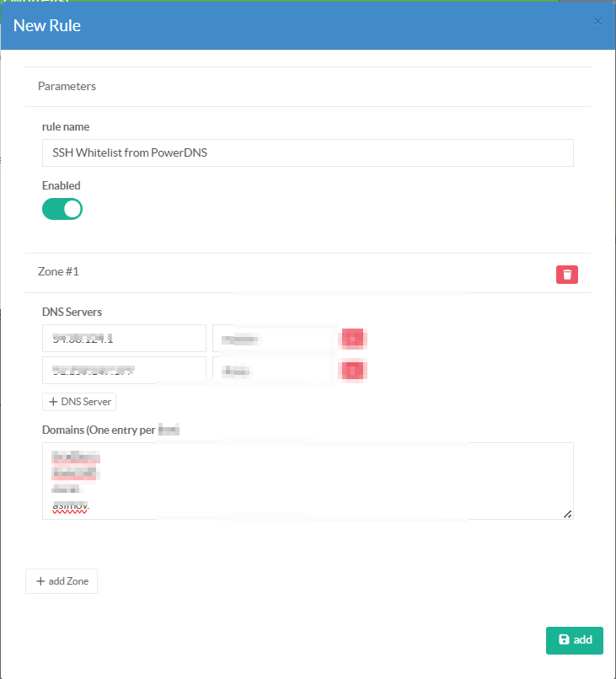Add another DNS Server entry
Screen dimensions: 616x679
(x=79, y=402)
